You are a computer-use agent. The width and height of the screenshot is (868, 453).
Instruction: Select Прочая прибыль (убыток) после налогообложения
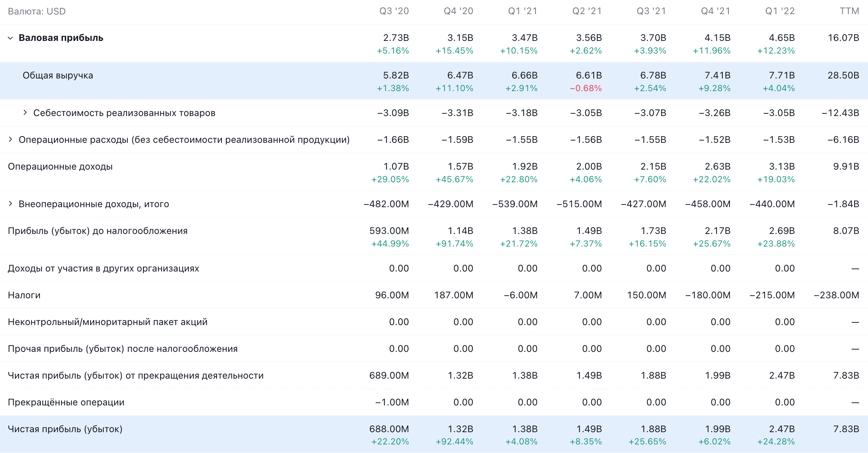[x=123, y=348]
